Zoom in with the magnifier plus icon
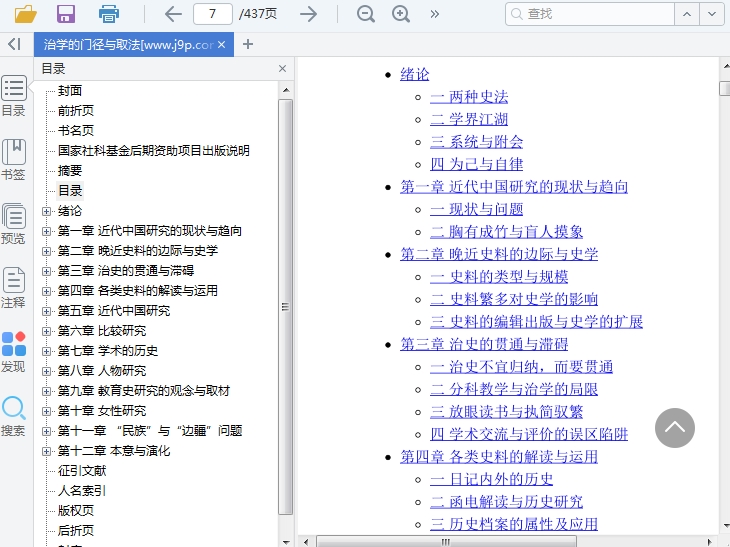Image resolution: width=730 pixels, height=547 pixels. tap(401, 14)
